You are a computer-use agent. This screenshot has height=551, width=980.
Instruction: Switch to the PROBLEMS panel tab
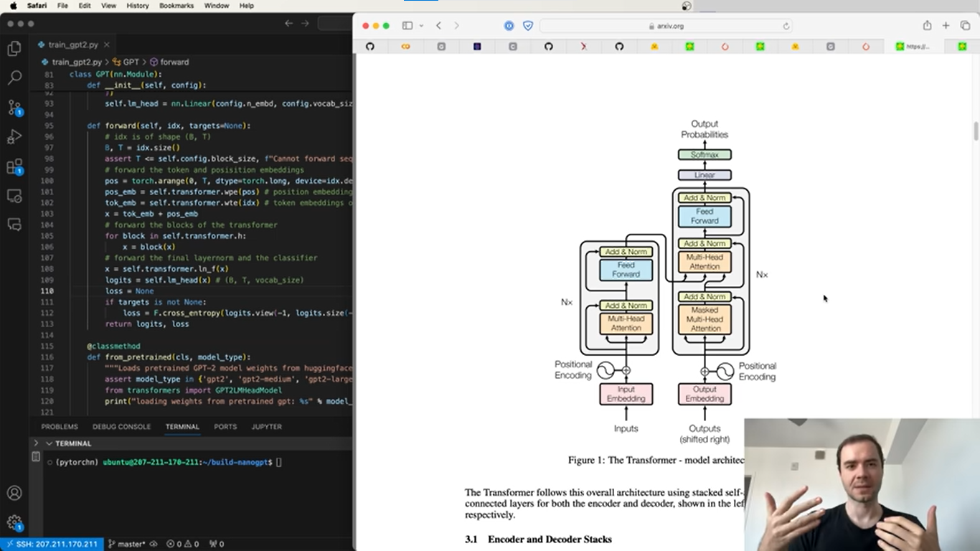60,426
